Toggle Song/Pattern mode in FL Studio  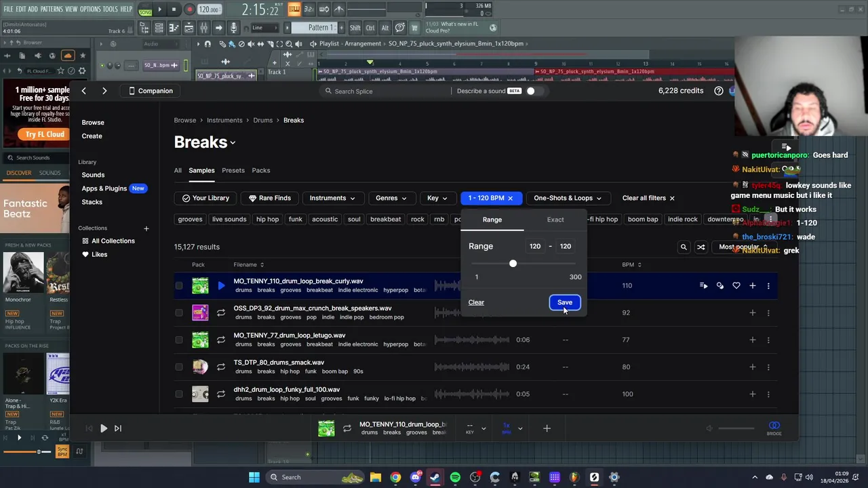point(145,9)
